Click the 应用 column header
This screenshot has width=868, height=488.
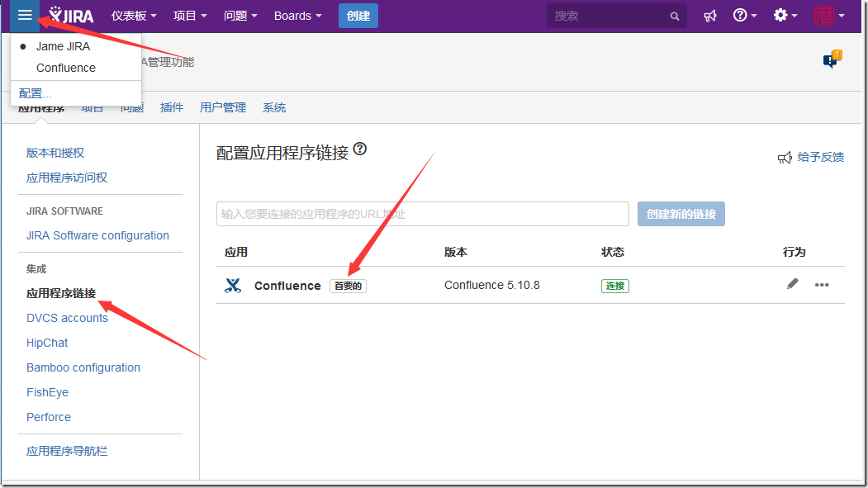coord(236,253)
